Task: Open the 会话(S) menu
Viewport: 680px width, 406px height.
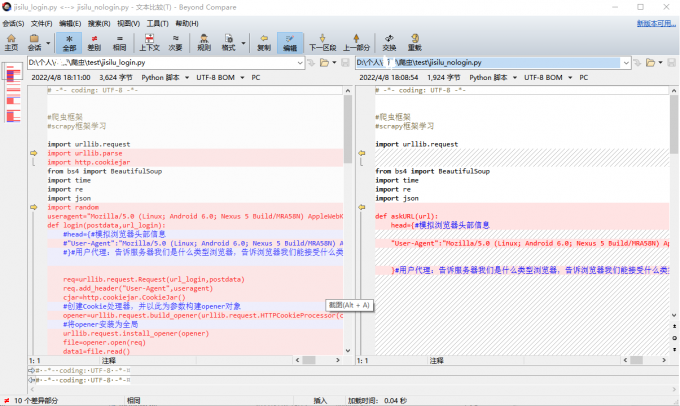Action: 13,23
